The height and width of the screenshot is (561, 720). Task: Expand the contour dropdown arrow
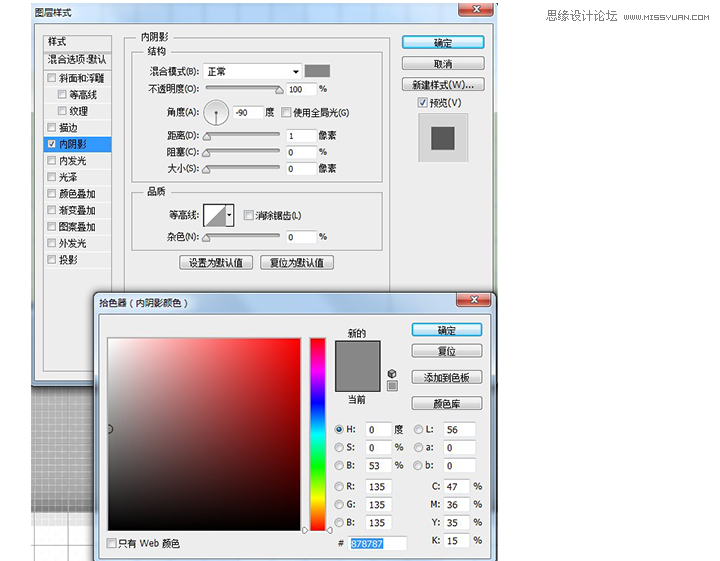[x=230, y=215]
